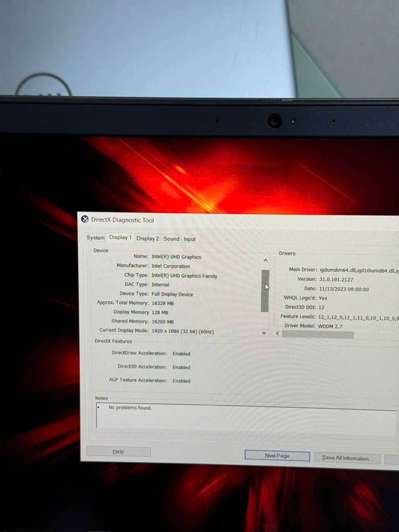Click device type 'Full Display Device'

pos(172,294)
